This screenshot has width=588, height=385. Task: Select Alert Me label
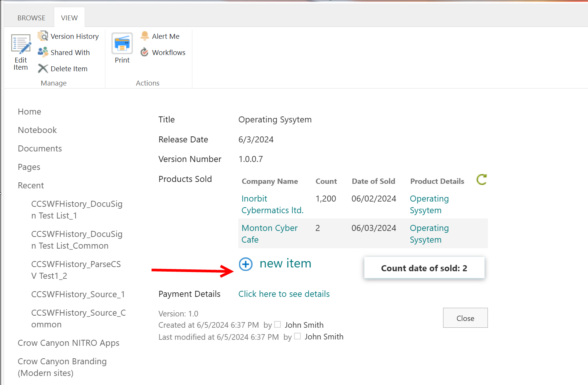point(166,36)
